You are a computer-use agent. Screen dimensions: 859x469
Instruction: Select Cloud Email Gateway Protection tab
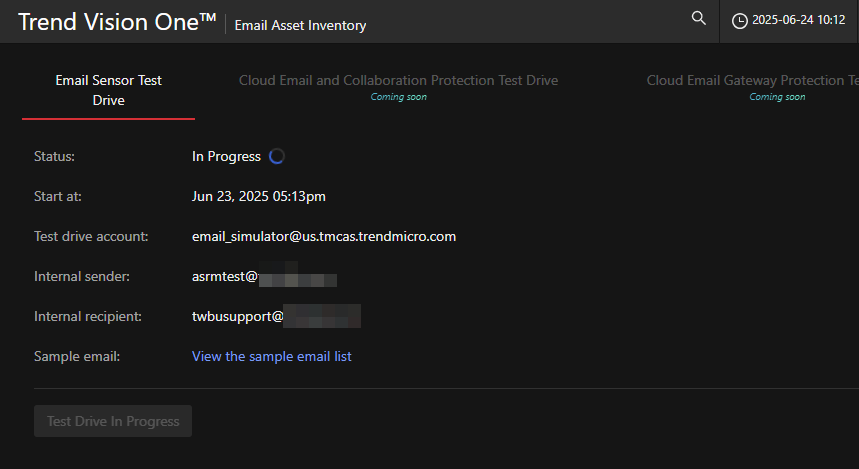click(x=752, y=81)
